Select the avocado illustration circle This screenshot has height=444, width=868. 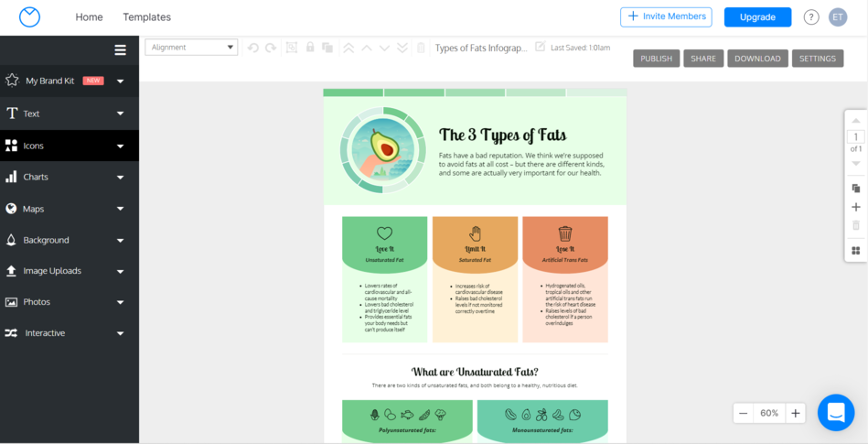pos(382,150)
